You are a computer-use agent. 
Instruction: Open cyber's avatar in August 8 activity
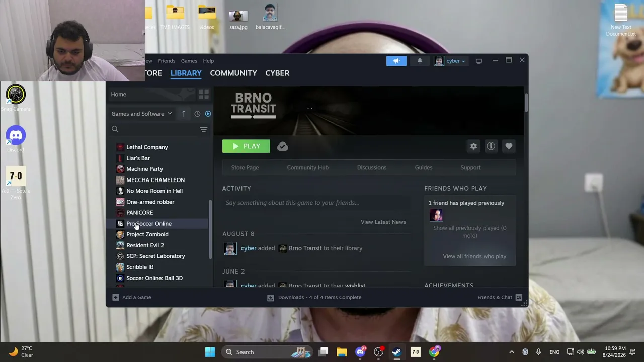coord(230,248)
